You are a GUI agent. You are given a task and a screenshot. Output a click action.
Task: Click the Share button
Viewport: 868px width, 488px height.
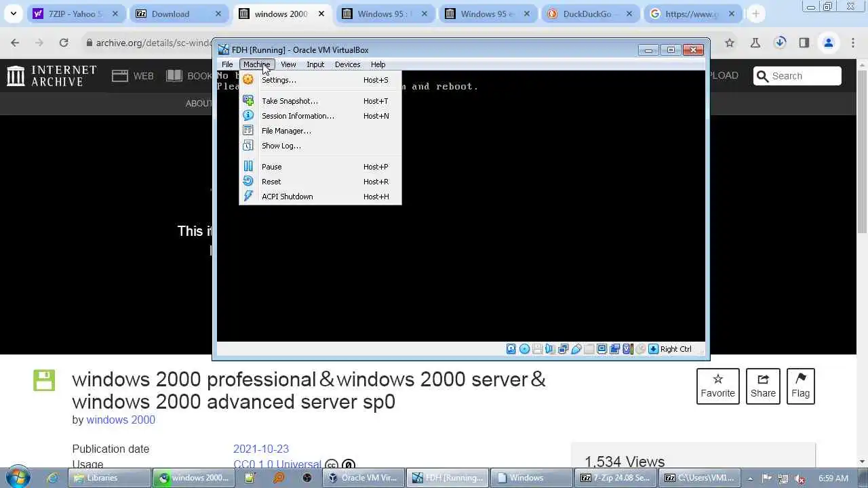tap(763, 386)
